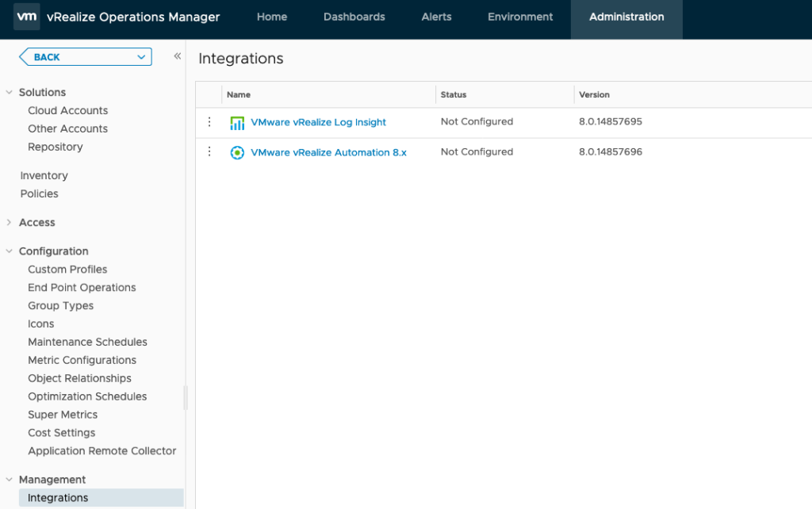Click Not Configured status for Automation 8.x

coord(477,151)
